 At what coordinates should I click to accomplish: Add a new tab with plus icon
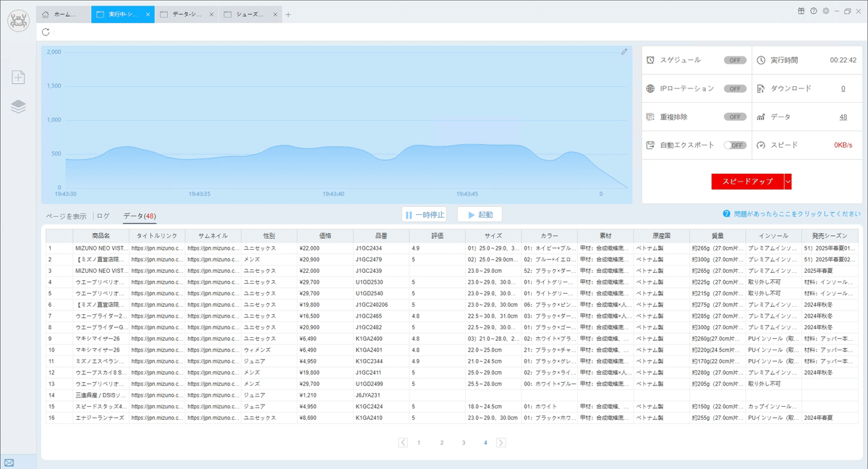(x=288, y=14)
